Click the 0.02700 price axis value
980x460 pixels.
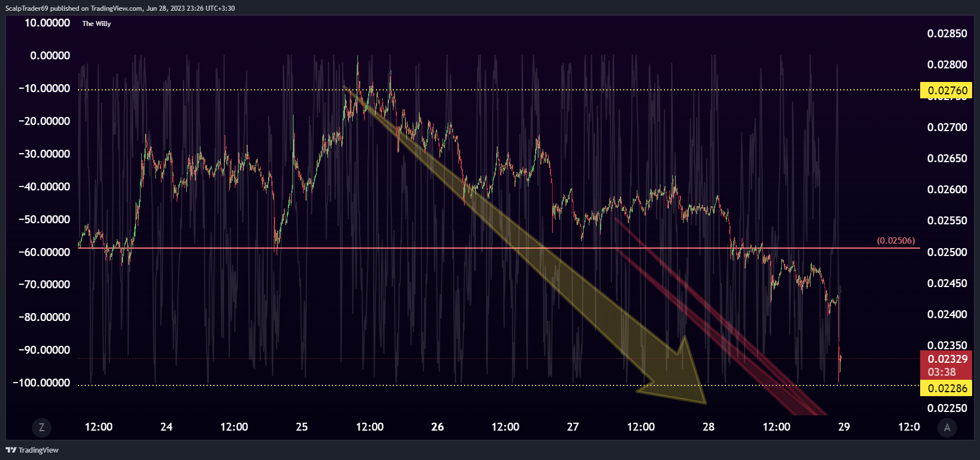click(947, 127)
